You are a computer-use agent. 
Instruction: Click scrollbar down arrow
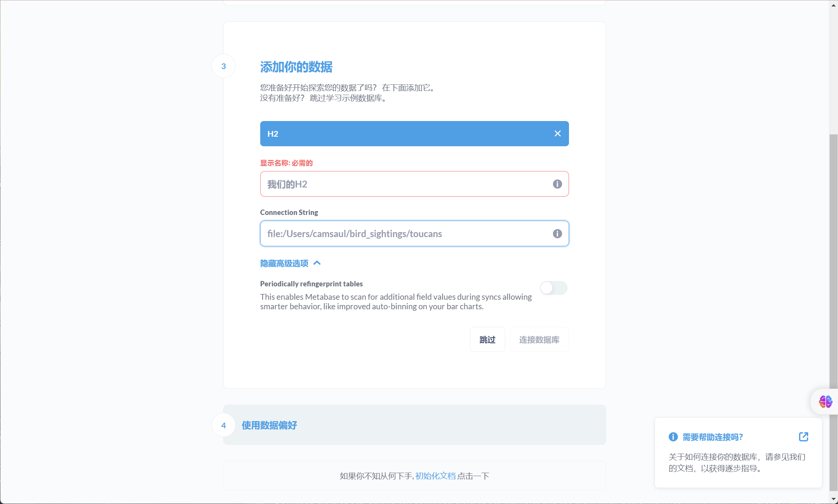click(833, 499)
